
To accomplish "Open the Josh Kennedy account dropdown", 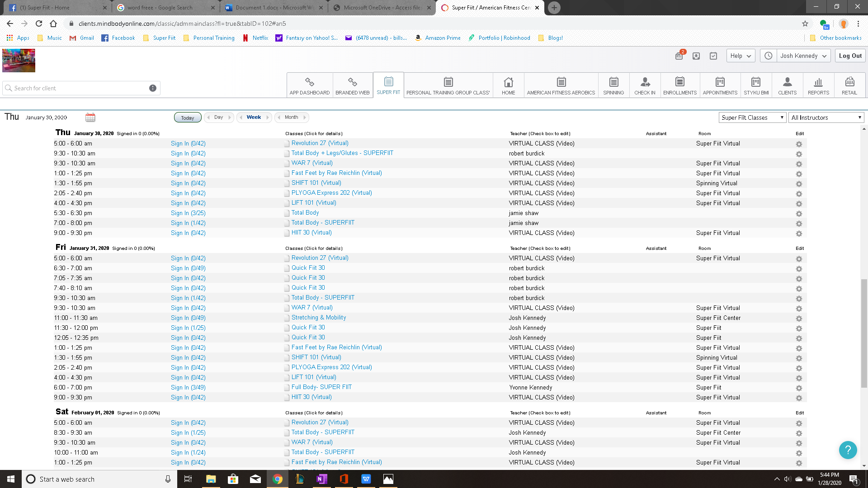I will 803,56.
